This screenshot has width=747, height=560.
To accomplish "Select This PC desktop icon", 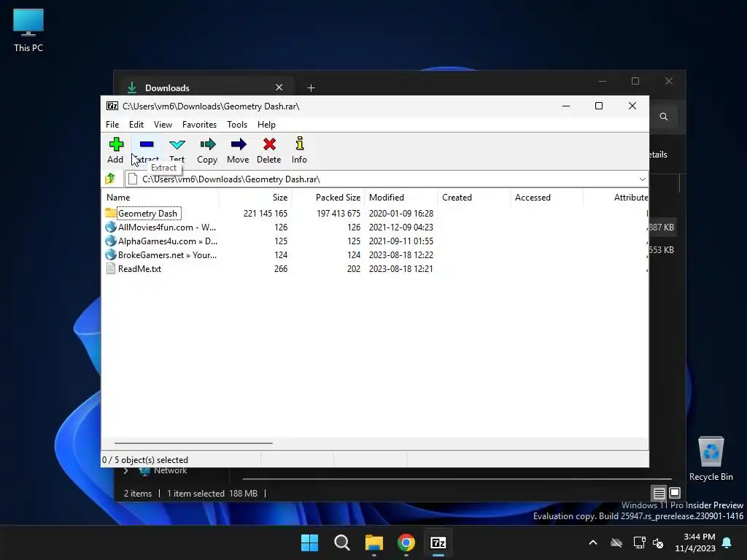I will (28, 30).
